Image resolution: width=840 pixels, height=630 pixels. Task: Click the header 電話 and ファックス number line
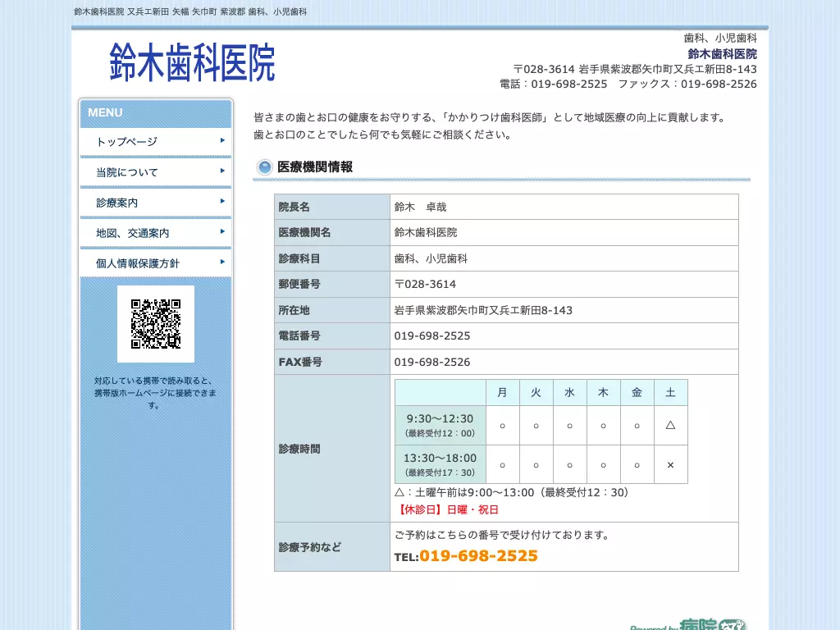tap(628, 84)
